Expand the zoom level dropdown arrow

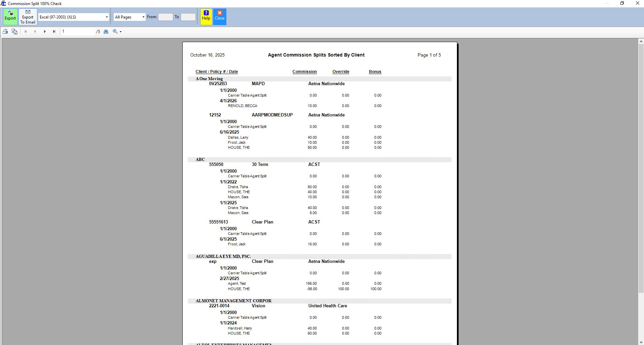tap(120, 32)
